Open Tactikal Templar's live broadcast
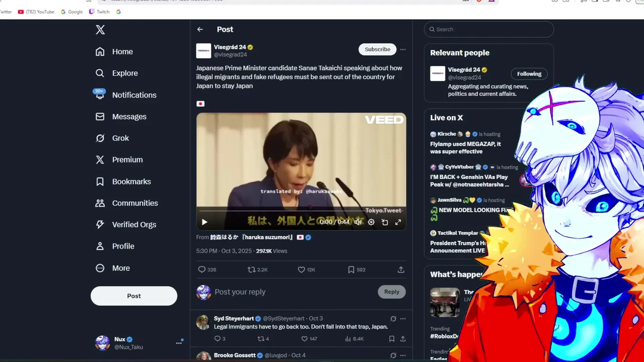This screenshot has height=362, width=644. (x=458, y=242)
